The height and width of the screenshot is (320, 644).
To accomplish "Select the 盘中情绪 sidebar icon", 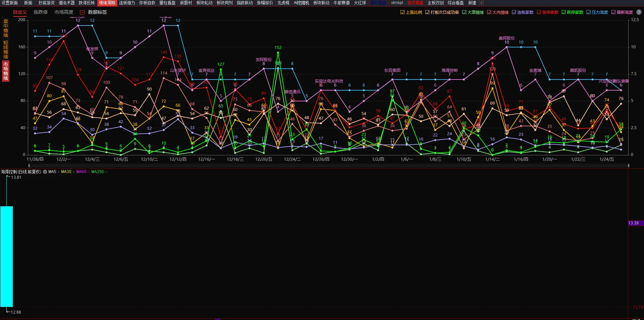I will coord(6,28).
